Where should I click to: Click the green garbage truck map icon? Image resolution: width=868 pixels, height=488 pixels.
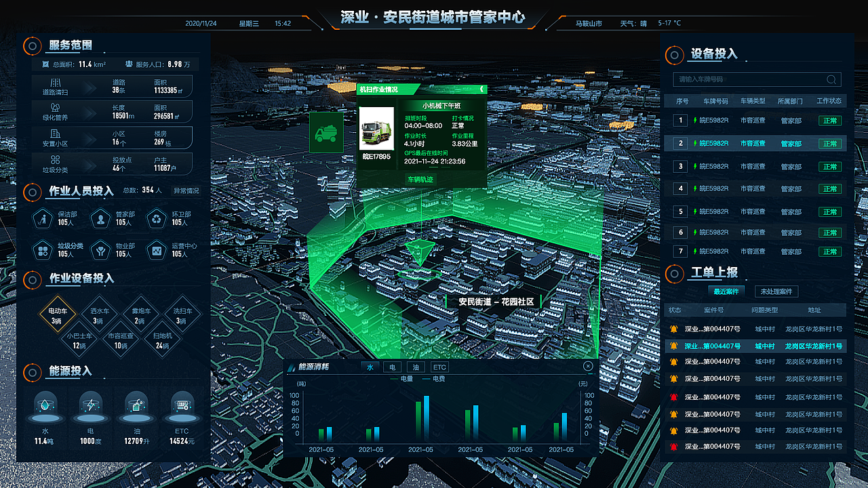[x=326, y=133]
